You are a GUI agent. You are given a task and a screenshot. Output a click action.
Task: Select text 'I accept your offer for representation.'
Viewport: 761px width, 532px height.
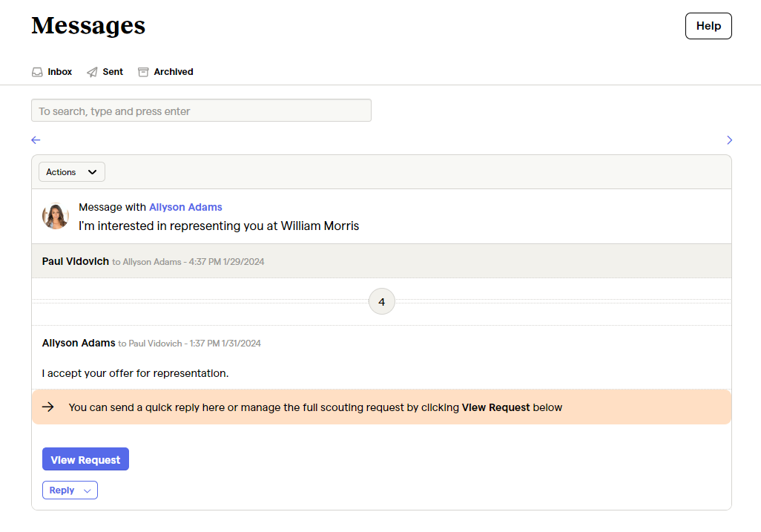(136, 373)
